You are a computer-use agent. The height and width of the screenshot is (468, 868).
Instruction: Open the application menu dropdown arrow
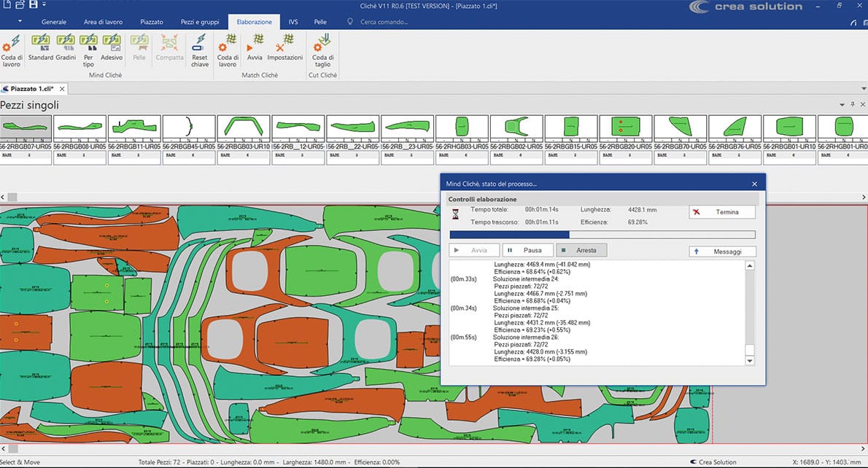tap(20, 22)
